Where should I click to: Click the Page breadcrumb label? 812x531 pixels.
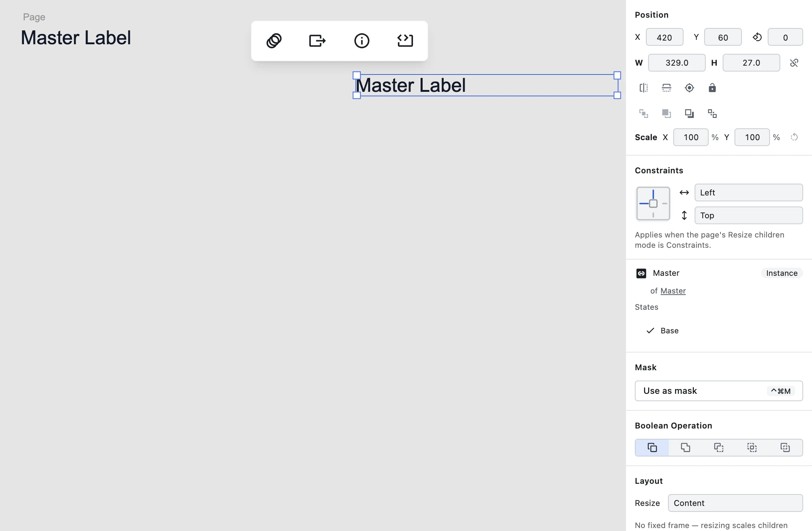click(34, 17)
